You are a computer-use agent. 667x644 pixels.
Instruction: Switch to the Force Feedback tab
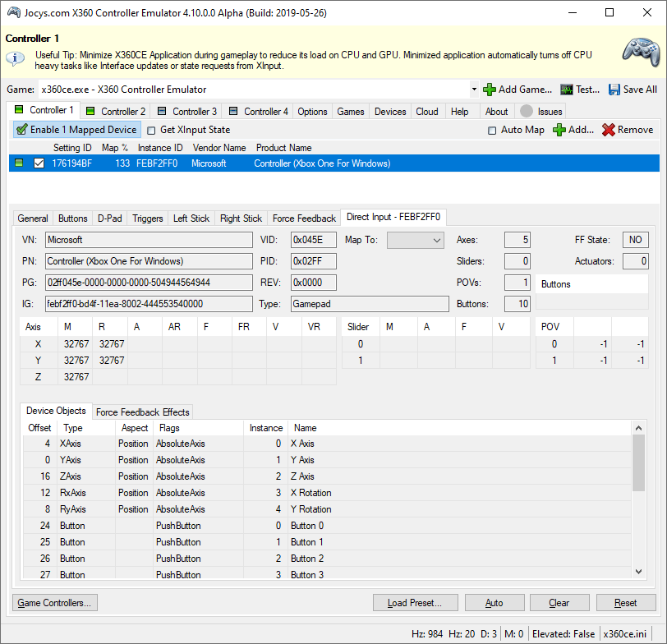[x=304, y=218]
